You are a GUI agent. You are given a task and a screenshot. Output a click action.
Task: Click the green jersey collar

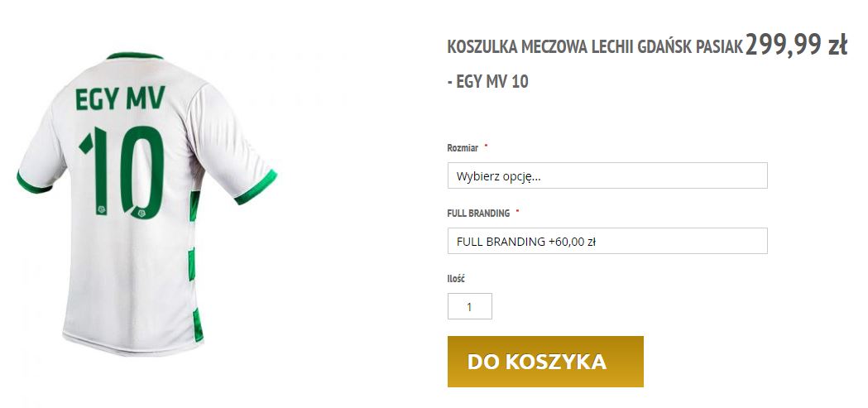(132, 58)
